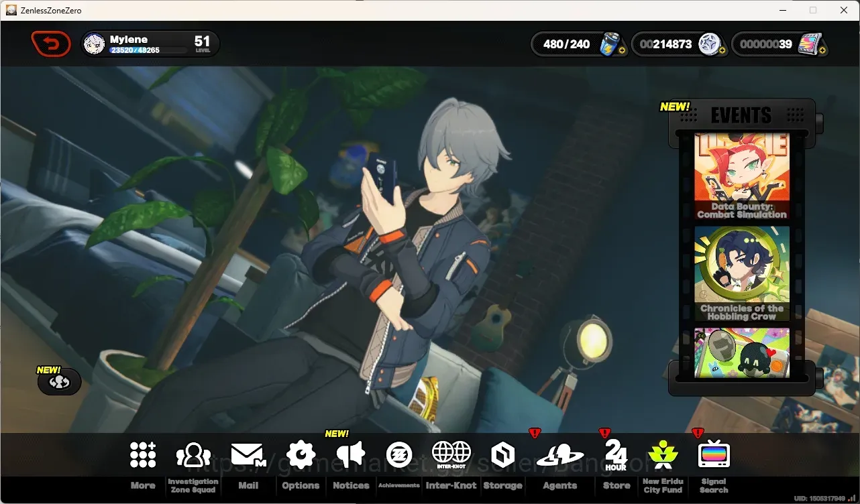This screenshot has width=860, height=504.
Task: Click the More label
Action: click(143, 485)
